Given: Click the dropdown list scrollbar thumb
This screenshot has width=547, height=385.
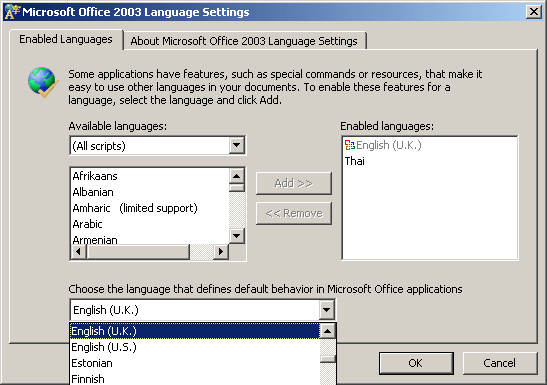Looking at the screenshot, I should click(327, 359).
